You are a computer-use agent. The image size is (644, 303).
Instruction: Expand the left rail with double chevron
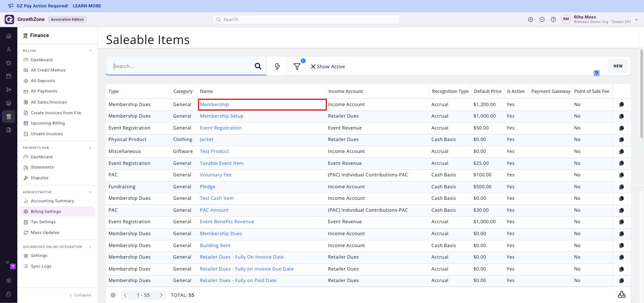point(7,262)
